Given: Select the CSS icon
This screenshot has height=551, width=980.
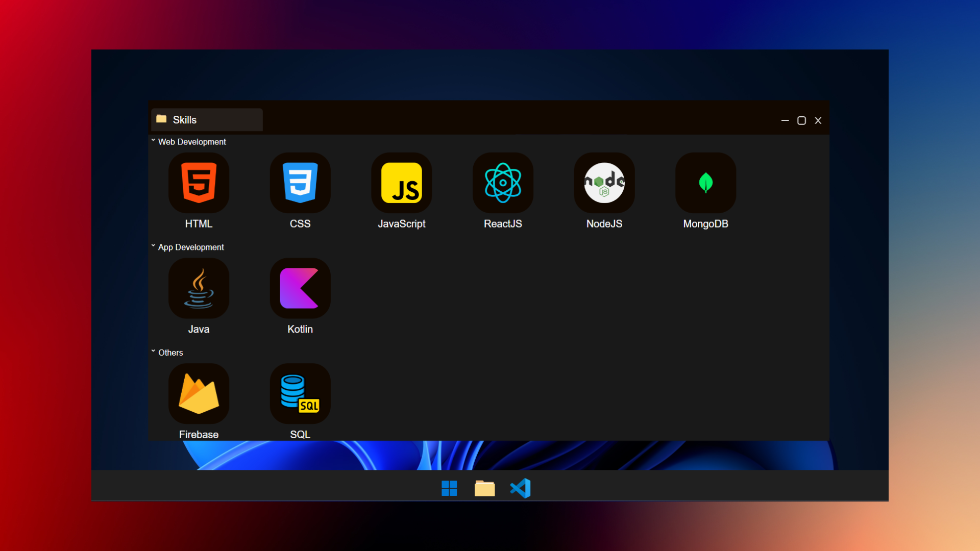Looking at the screenshot, I should 300,183.
